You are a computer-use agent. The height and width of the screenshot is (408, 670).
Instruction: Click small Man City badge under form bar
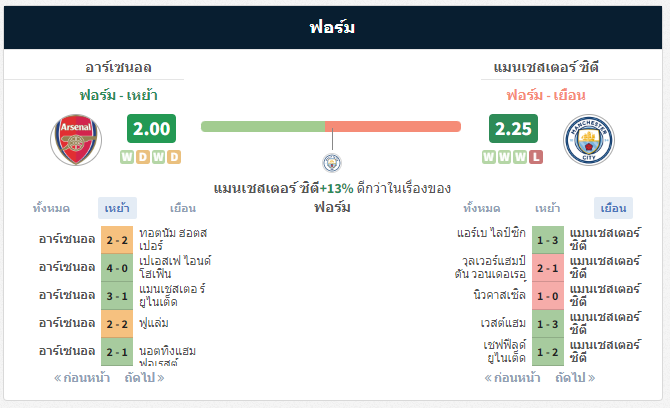[x=332, y=163]
